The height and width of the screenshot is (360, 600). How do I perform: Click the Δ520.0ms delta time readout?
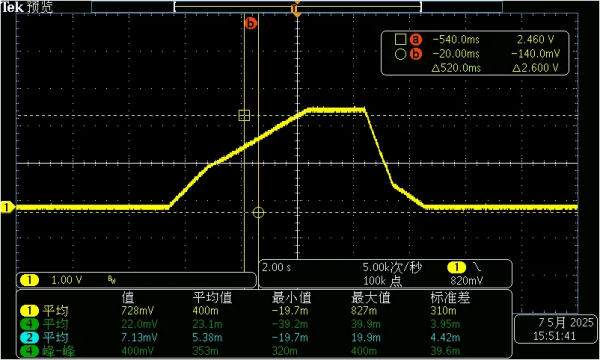[x=456, y=68]
